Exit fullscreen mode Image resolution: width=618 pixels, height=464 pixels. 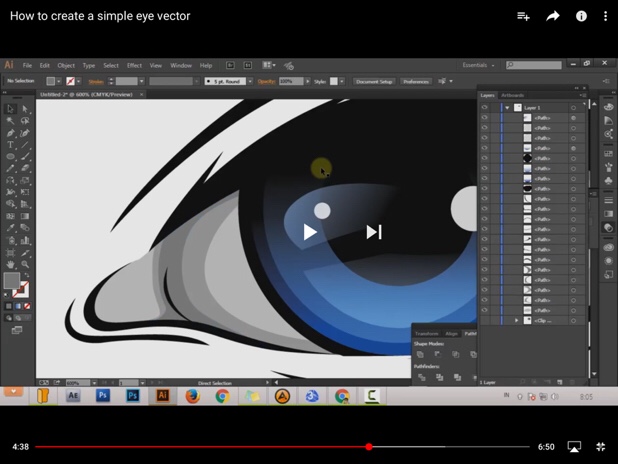tap(601, 447)
